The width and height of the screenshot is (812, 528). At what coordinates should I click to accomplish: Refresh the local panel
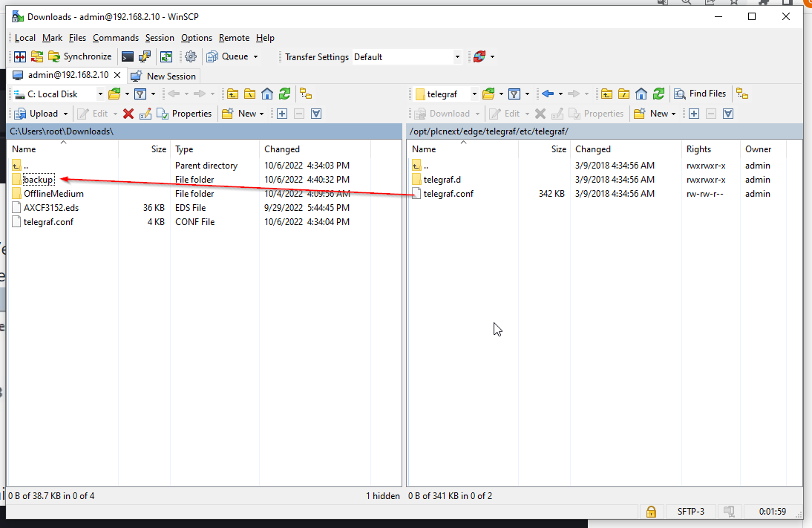(x=284, y=94)
